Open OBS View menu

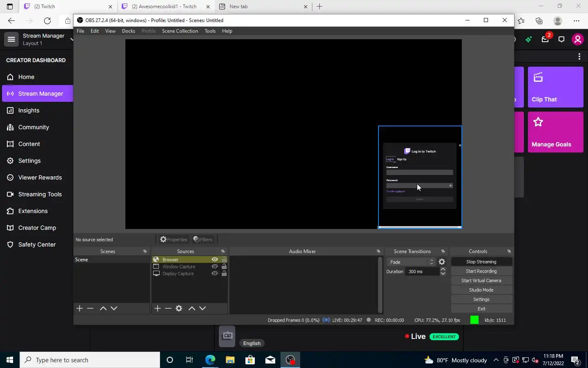point(110,31)
